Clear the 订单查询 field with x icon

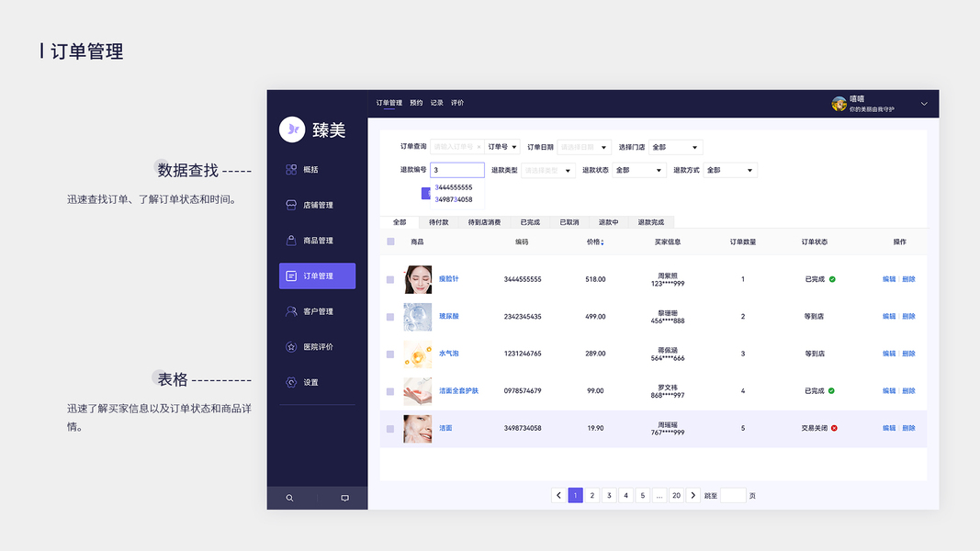(479, 148)
